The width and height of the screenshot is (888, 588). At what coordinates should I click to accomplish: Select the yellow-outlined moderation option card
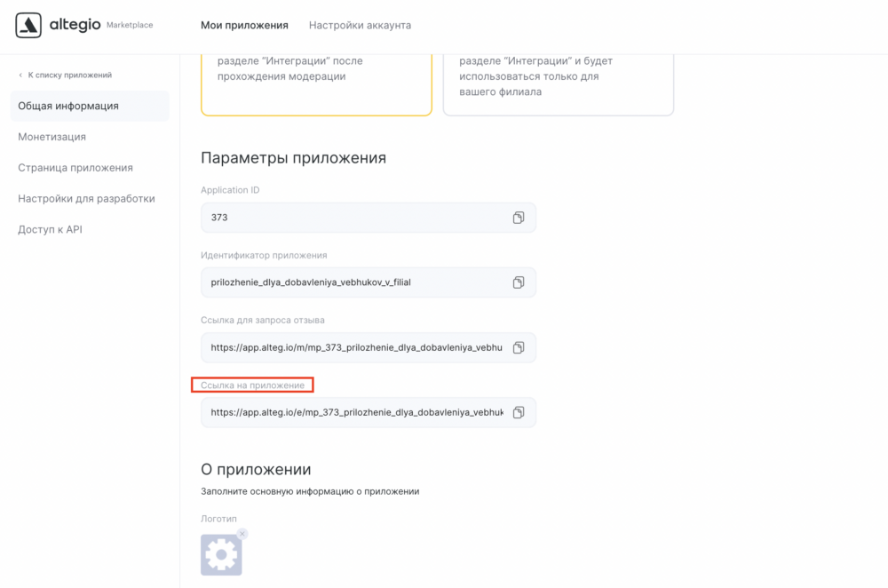[317, 85]
